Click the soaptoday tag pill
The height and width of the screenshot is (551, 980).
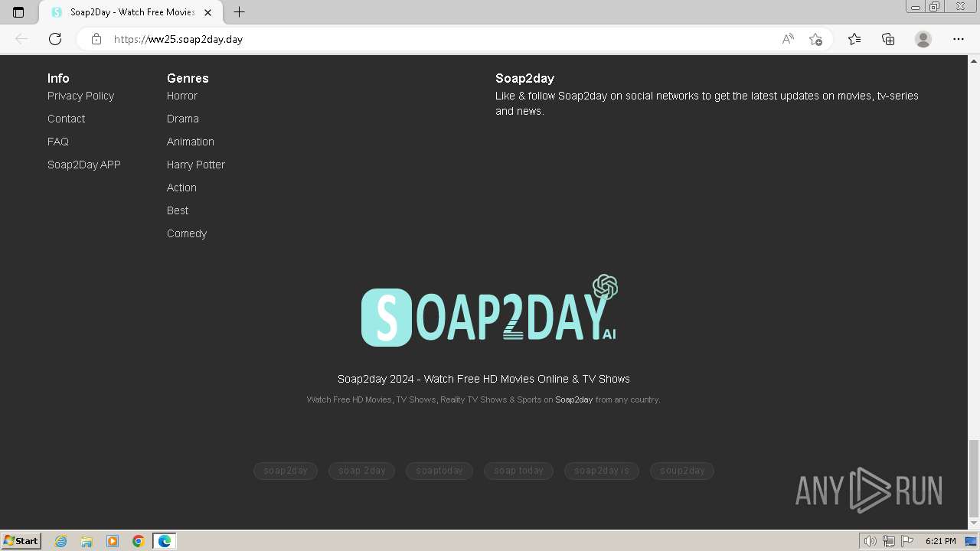[x=439, y=471]
